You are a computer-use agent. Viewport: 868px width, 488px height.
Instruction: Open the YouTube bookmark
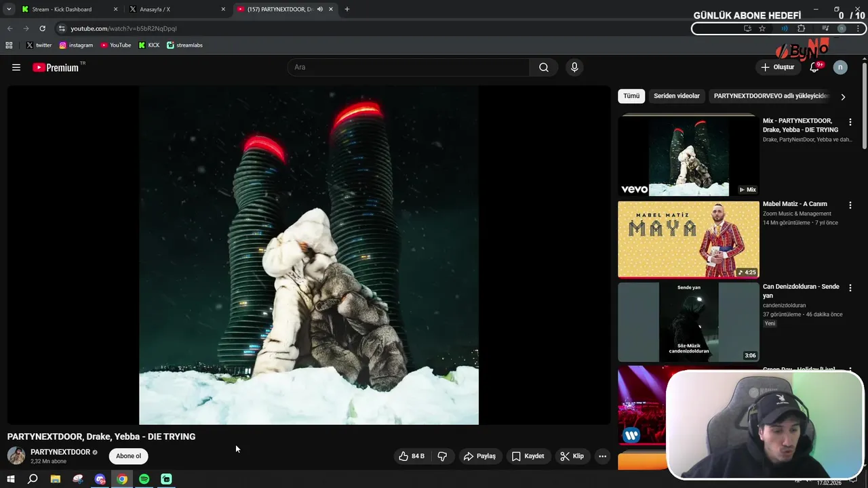116,45
